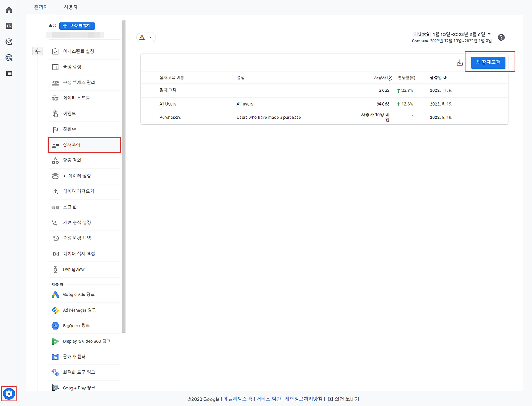Click the 'All users' description cell
532x406 pixels.
[245, 104]
